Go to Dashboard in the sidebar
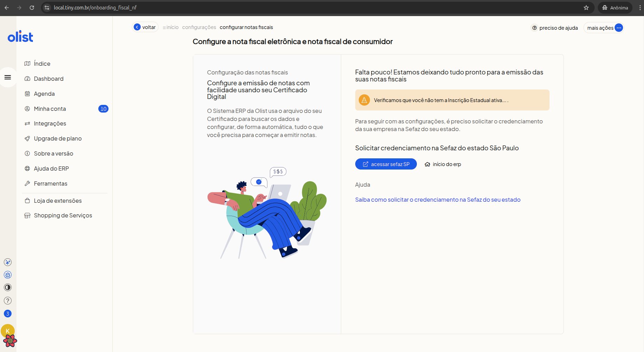The image size is (644, 352). tap(49, 79)
